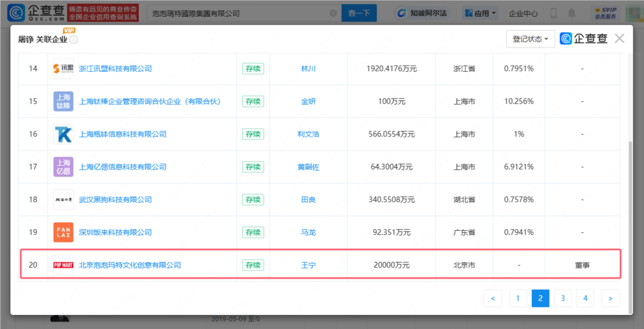Select the 20000万元 capital cell

click(391, 265)
